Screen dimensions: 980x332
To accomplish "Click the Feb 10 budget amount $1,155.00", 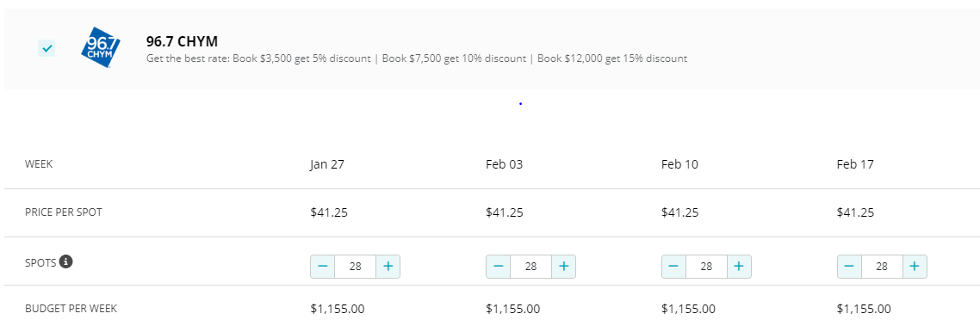I will click(688, 309).
